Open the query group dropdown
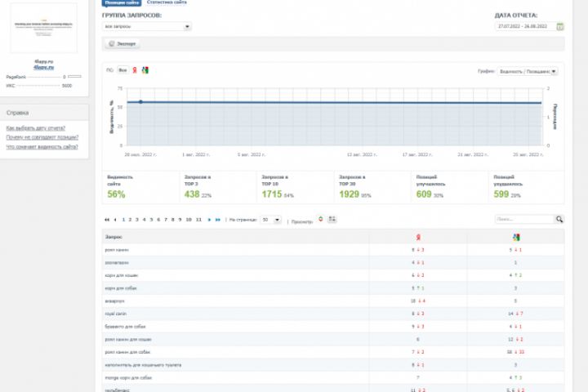The height and width of the screenshot is (392, 588). point(147,27)
